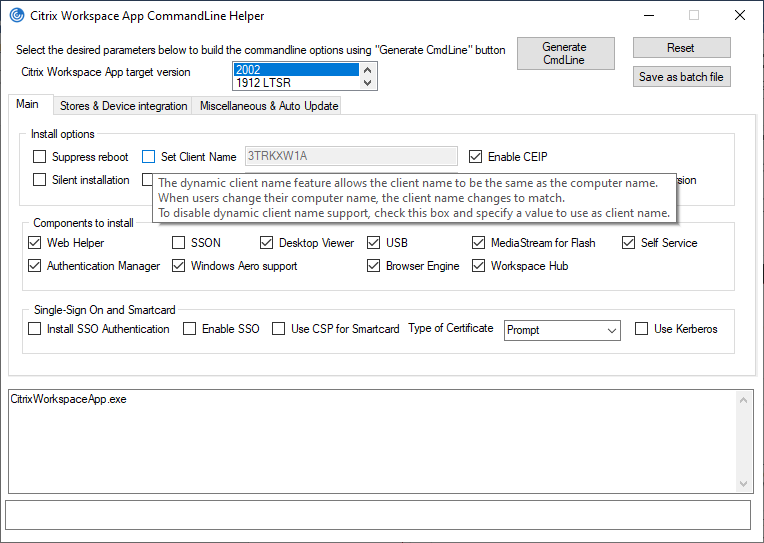This screenshot has height=543, width=764.
Task: Uncheck Authentication Manager component
Action: tap(35, 266)
